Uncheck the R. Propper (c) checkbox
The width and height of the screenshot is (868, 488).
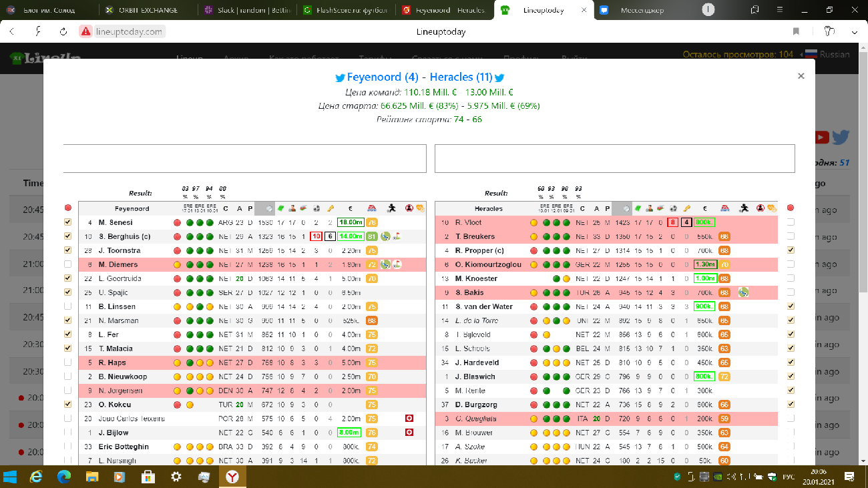click(x=791, y=250)
